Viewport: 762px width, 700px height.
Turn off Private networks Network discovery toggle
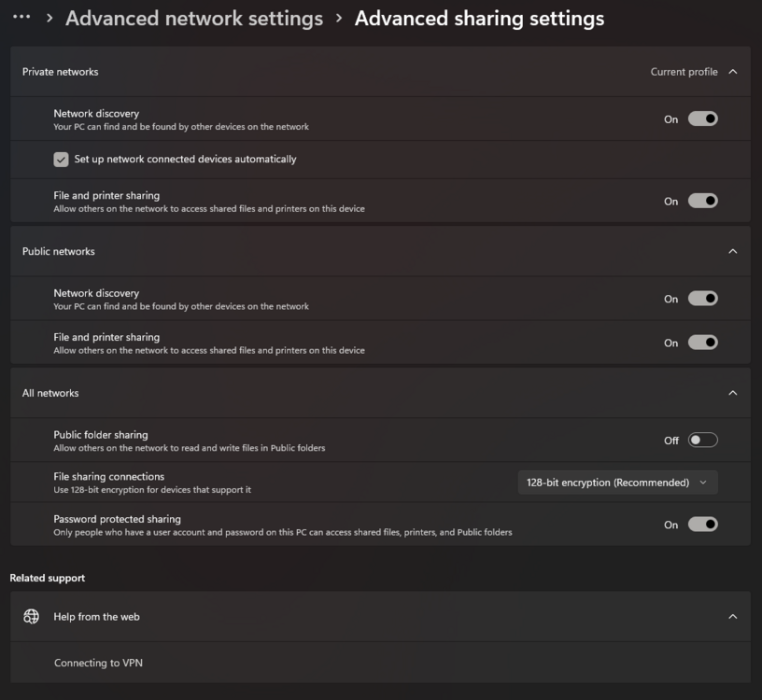point(703,119)
